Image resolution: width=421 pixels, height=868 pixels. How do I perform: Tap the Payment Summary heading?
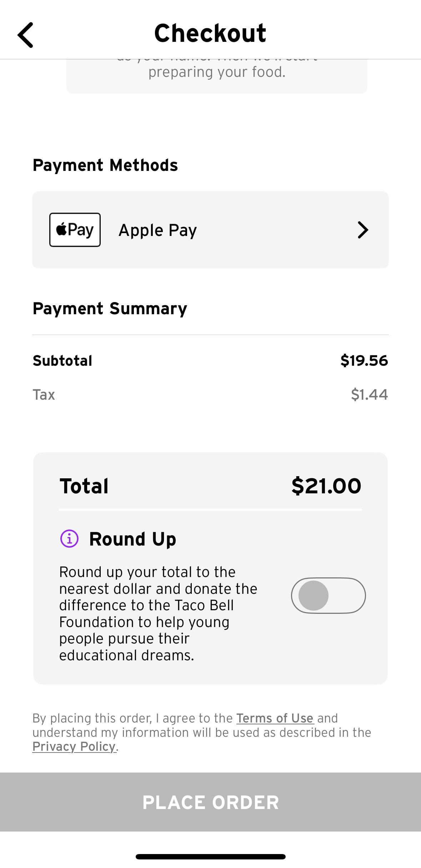pos(110,309)
